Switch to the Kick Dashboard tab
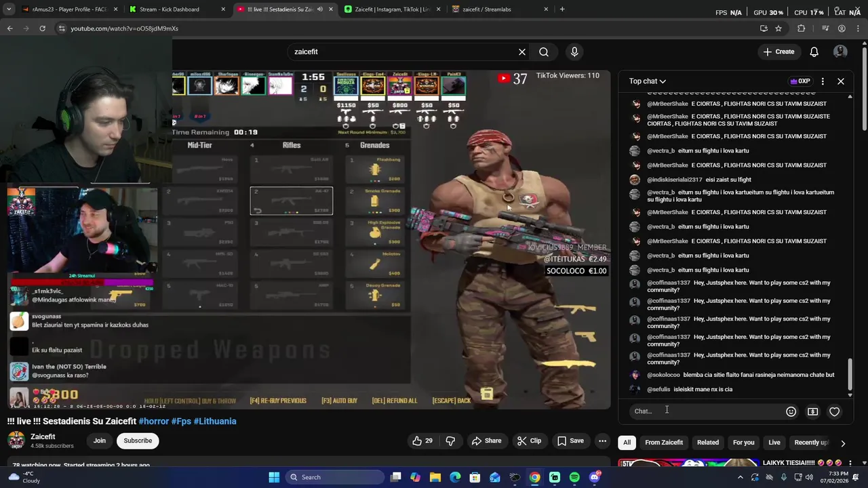Image resolution: width=868 pixels, height=488 pixels. [176, 9]
